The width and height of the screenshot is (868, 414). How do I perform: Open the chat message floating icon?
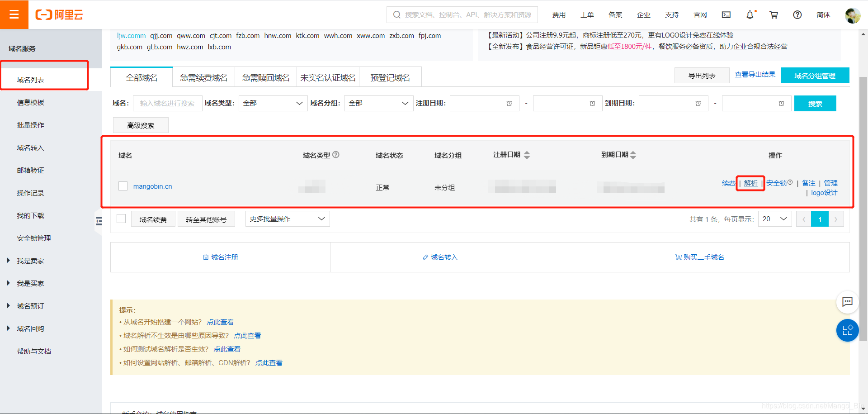click(x=847, y=302)
